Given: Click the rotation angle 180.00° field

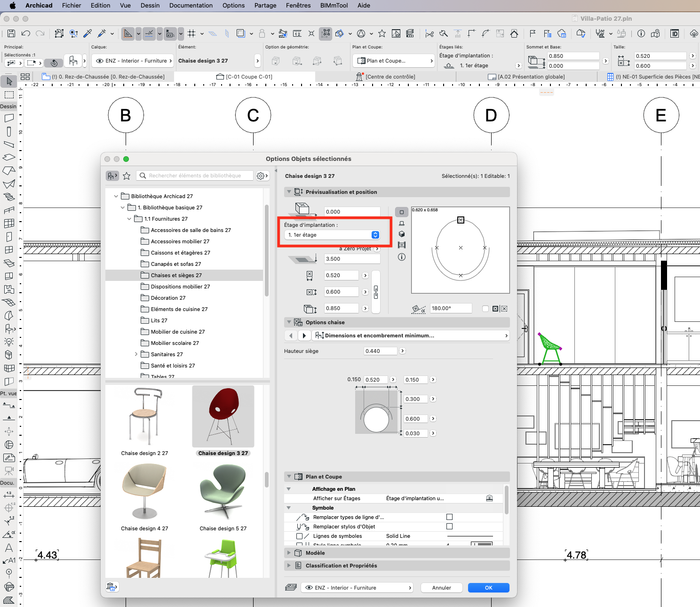Looking at the screenshot, I should pyautogui.click(x=451, y=308).
